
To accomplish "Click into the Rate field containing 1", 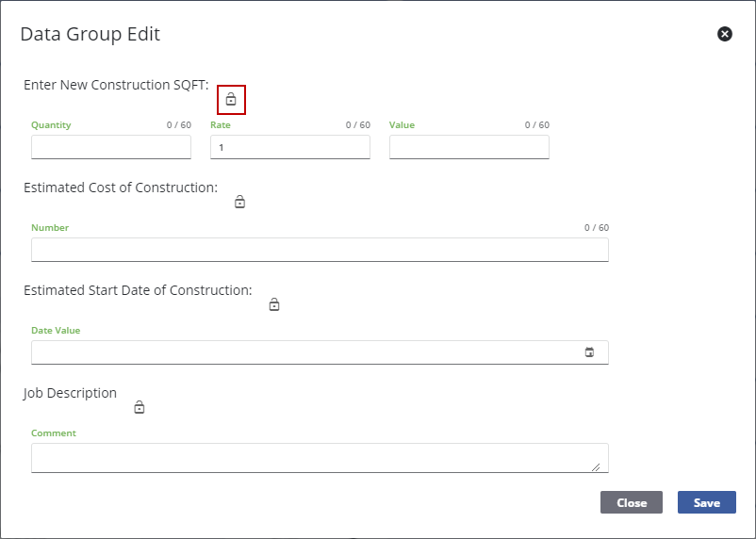I will [x=290, y=147].
